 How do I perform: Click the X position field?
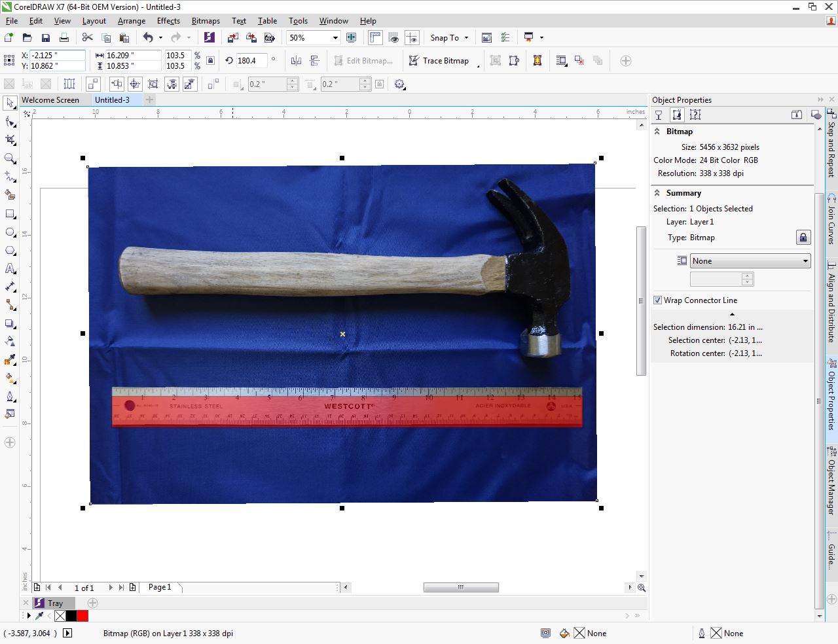(58, 56)
